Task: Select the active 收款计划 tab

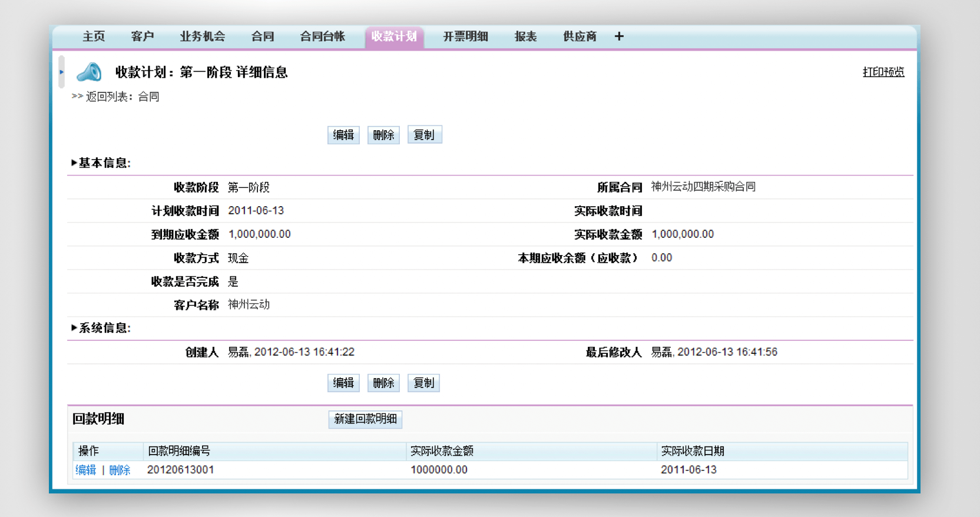Action: pos(394,37)
